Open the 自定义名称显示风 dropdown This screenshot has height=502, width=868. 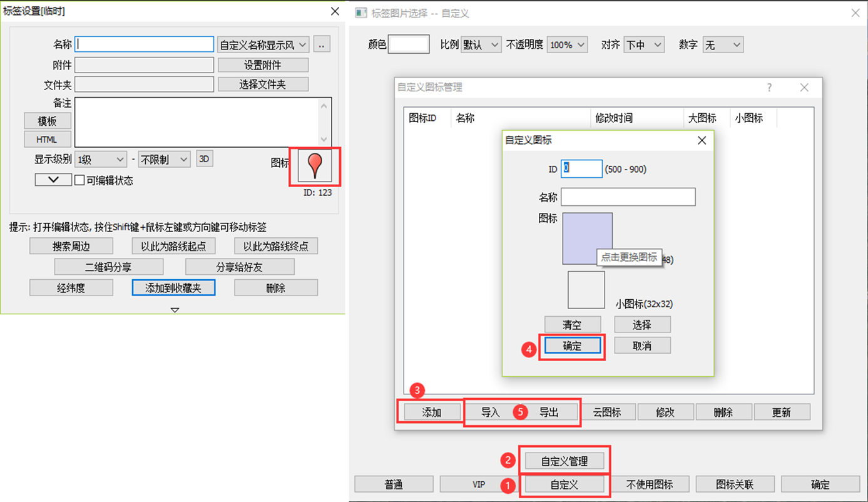click(263, 45)
